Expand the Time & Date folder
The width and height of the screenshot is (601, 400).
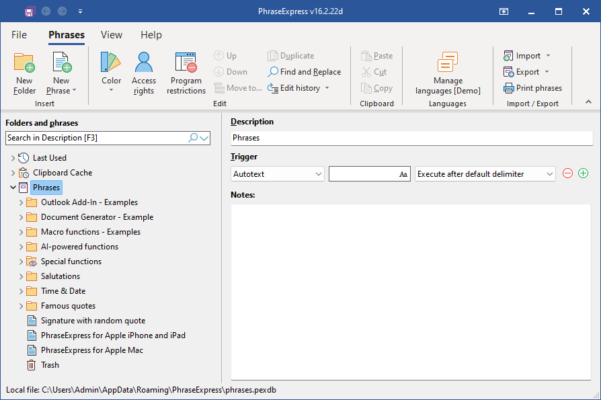coord(21,291)
